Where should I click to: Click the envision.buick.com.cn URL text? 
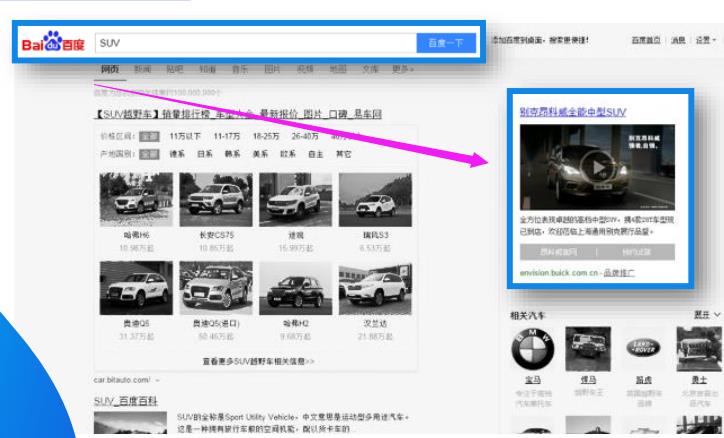(560, 273)
